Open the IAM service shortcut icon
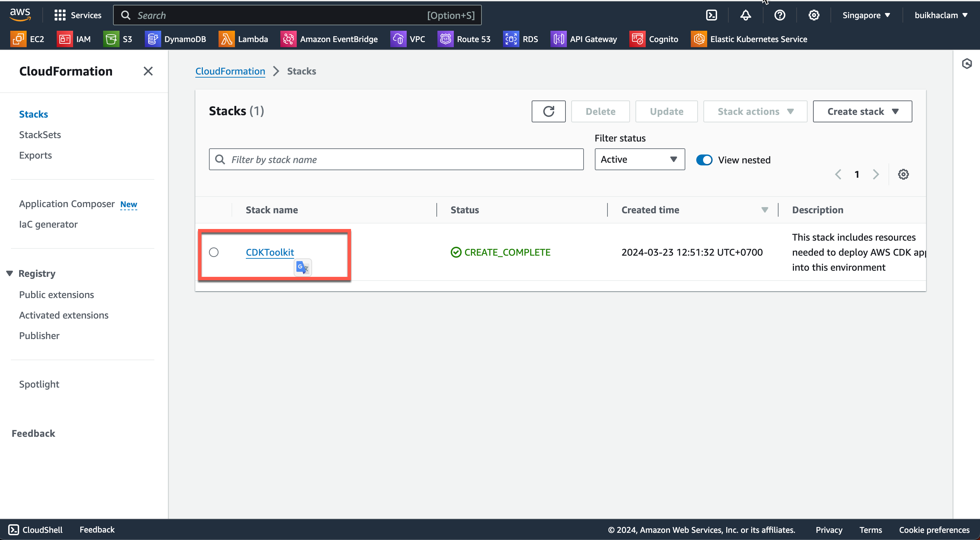This screenshot has height=540, width=980. [65, 39]
